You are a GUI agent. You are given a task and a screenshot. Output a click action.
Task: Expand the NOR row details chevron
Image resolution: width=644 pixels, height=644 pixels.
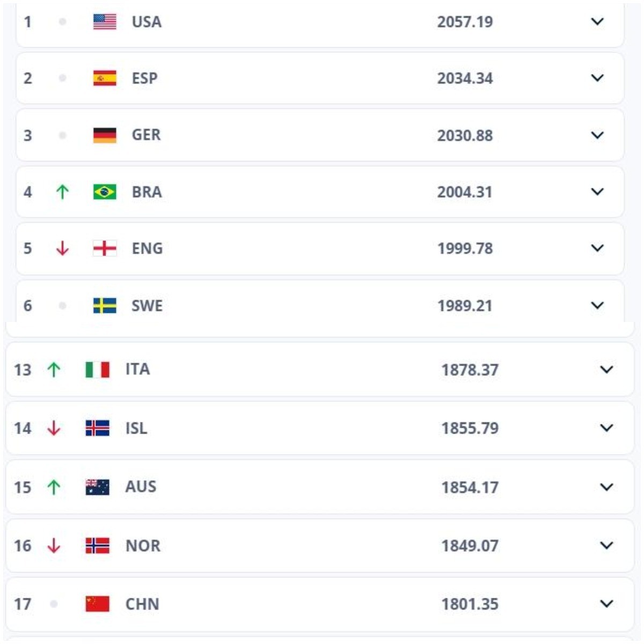[x=606, y=545]
